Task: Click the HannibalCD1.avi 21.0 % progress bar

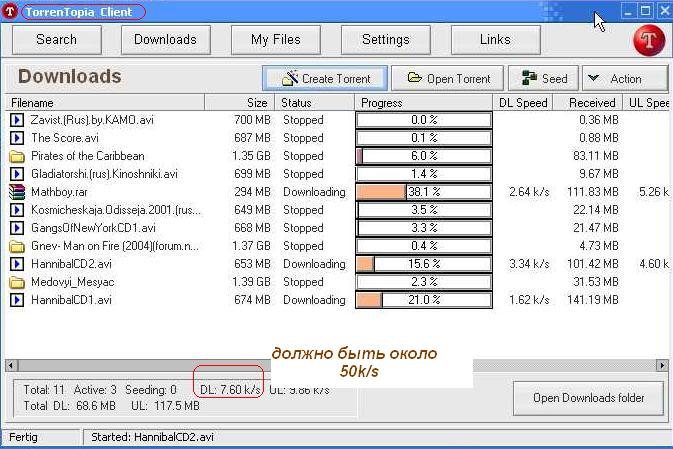Action: click(x=424, y=300)
